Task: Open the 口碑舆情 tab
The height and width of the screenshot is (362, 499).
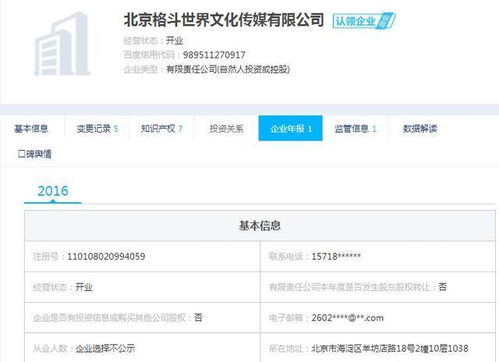Action: [35, 154]
